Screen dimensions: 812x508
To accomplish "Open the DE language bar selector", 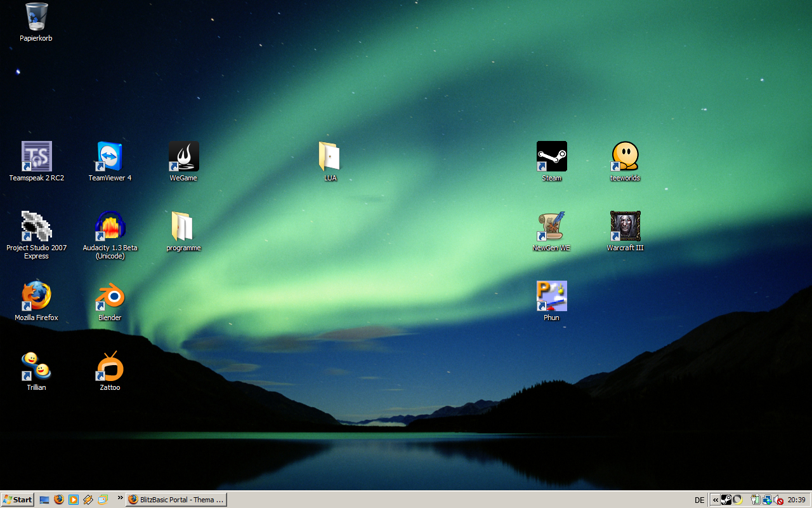I will click(699, 500).
